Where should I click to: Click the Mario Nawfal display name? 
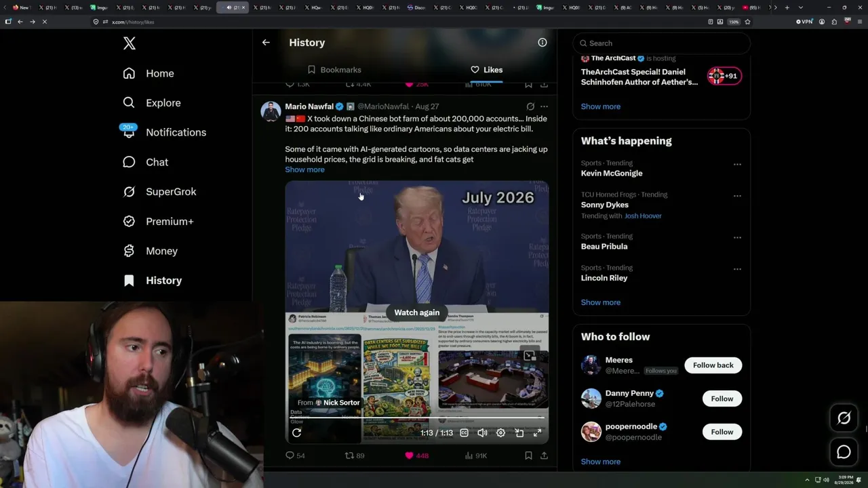pos(309,106)
